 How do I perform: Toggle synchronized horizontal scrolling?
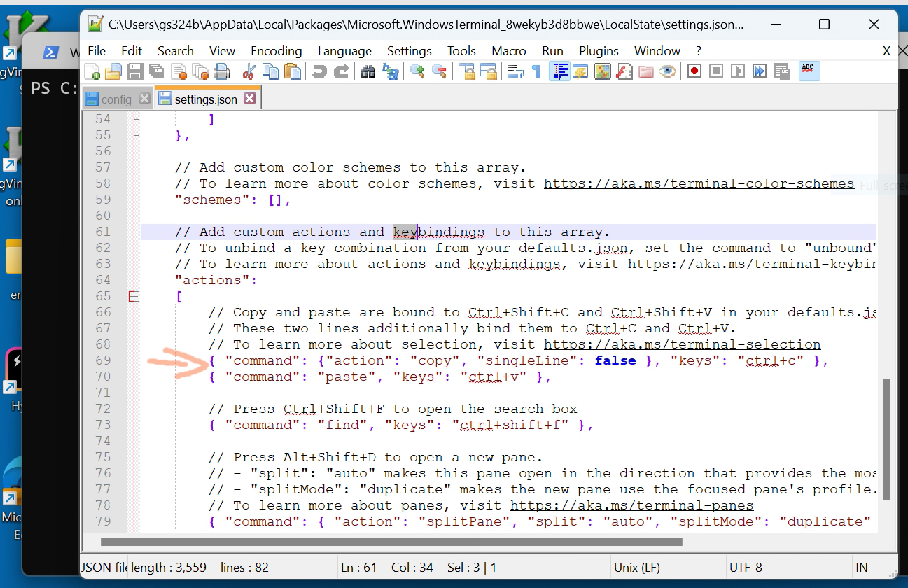point(488,71)
